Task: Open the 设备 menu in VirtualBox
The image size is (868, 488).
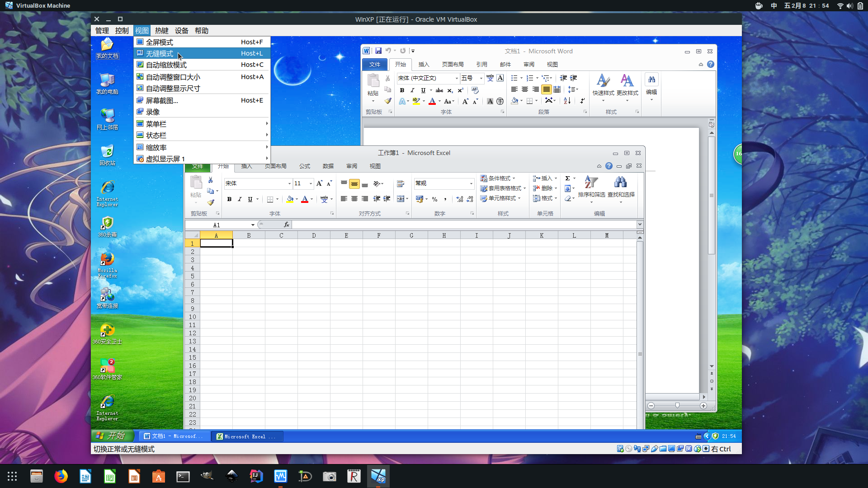Action: click(181, 31)
